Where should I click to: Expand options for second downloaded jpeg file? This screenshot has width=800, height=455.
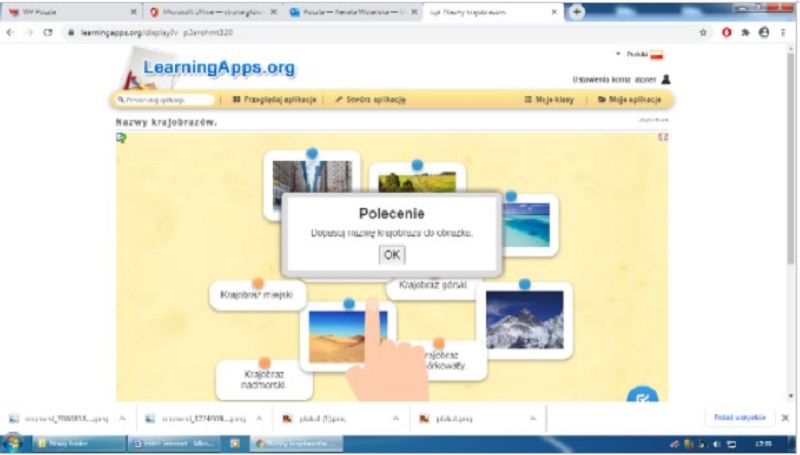tap(259, 418)
